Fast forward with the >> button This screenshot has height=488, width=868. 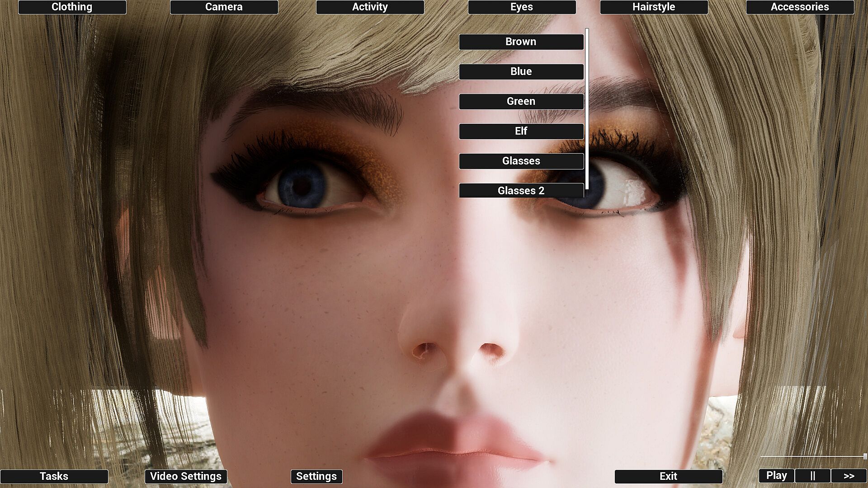tap(849, 476)
